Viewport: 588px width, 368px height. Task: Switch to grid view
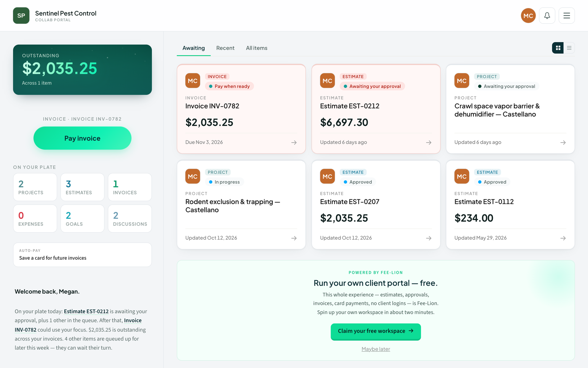click(x=558, y=48)
